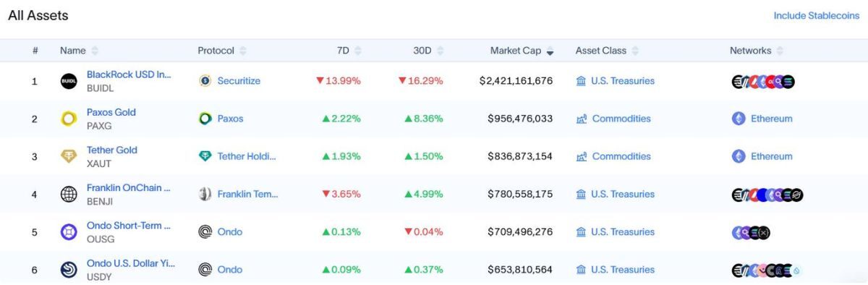Open the Paxos protocol link

point(231,119)
